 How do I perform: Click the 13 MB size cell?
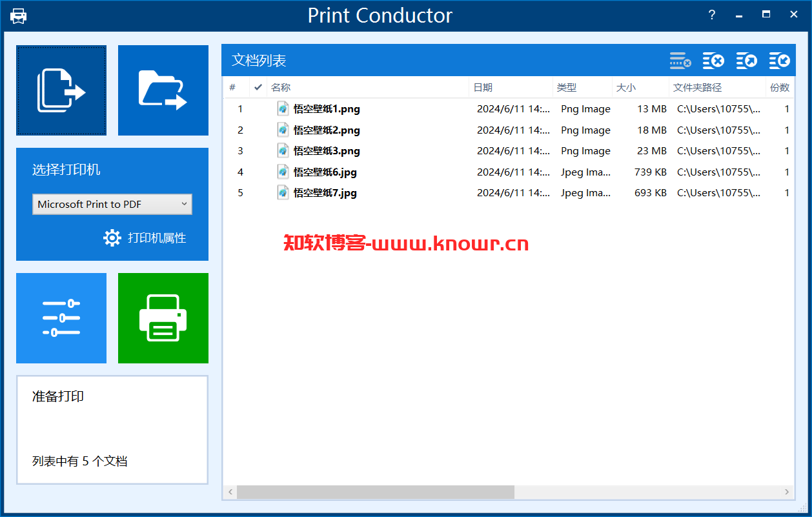coord(652,109)
